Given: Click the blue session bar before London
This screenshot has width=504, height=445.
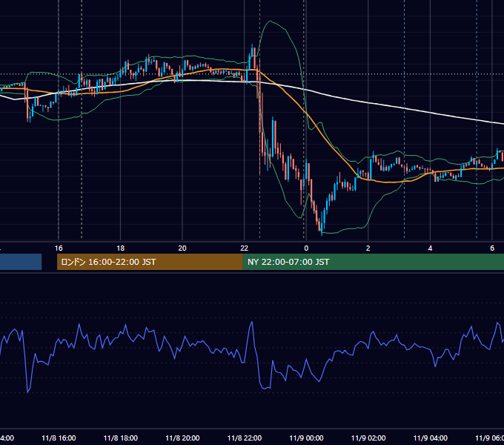Looking at the screenshot, I should [x=21, y=262].
